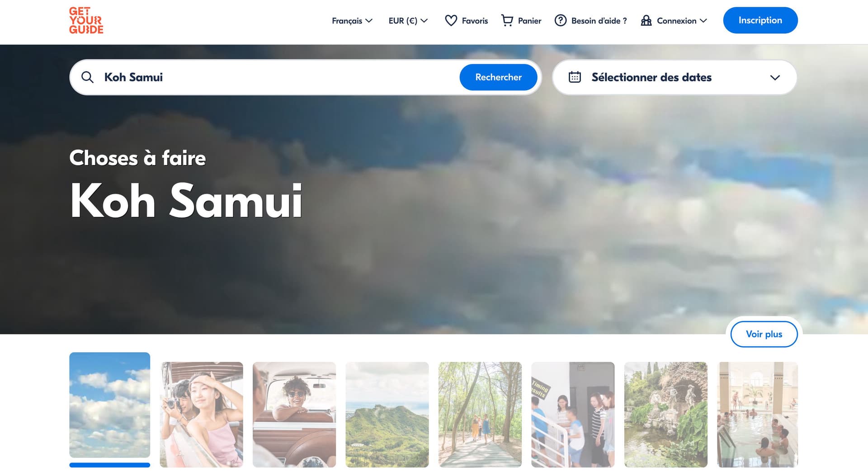
Task: Select the blue sky clouds thumbnail
Action: 110,405
